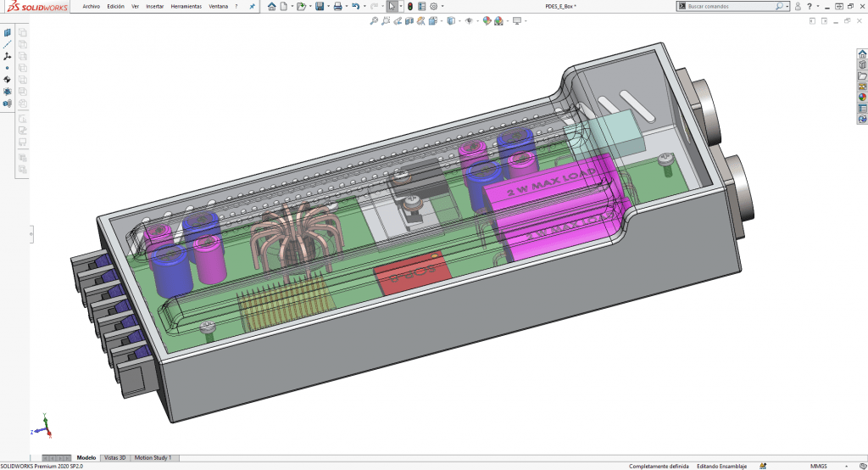Open Options with the gear icon

tap(434, 7)
